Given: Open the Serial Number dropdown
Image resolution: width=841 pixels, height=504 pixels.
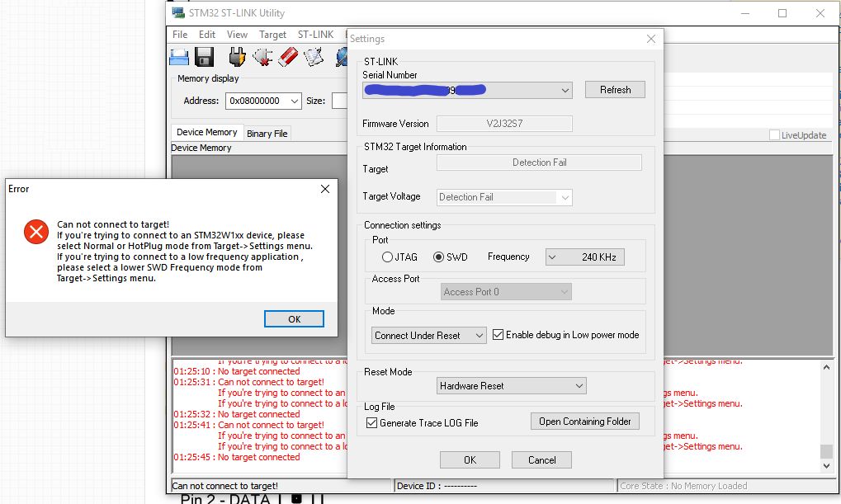Looking at the screenshot, I should (x=565, y=90).
